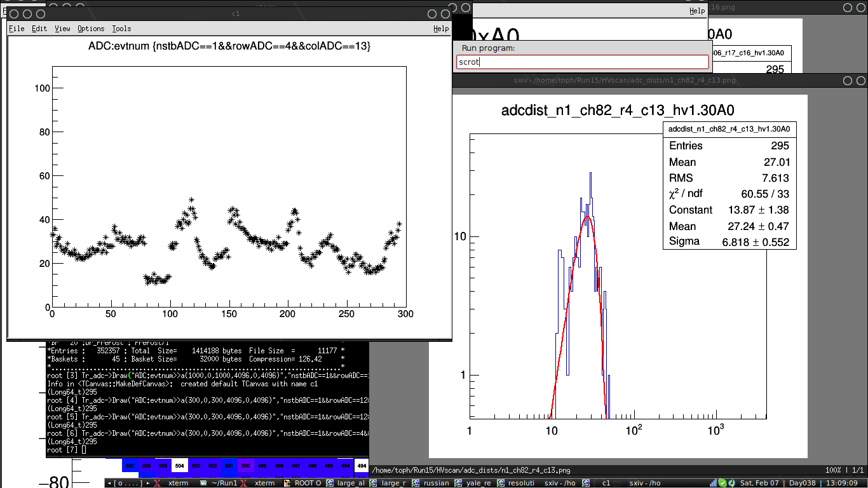Click the white 504 cell in color strip

[x=179, y=466]
